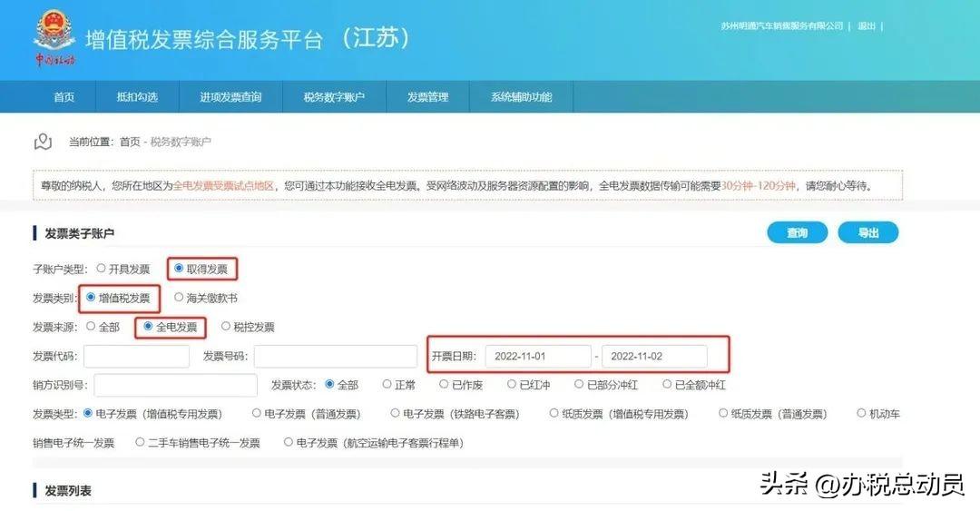The width and height of the screenshot is (980, 511).
Task: Switch to 税务数字账户 menu
Action: pyautogui.click(x=334, y=97)
